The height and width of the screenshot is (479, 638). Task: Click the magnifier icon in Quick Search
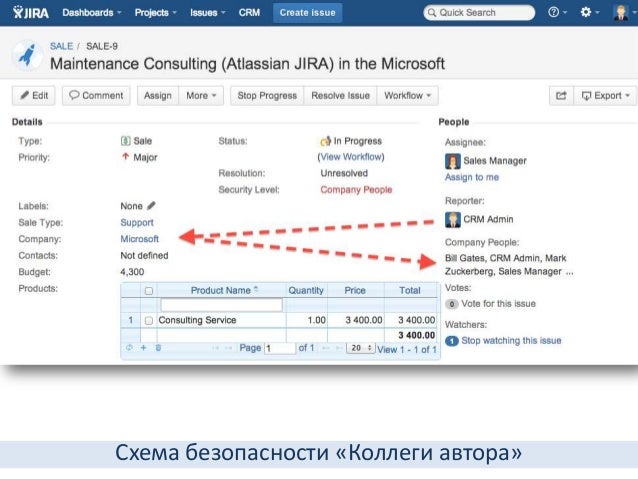(432, 13)
